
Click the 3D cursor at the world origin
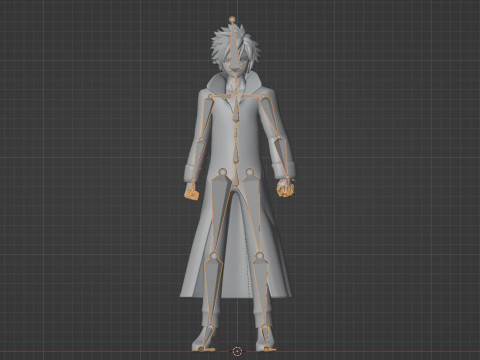[x=237, y=351]
